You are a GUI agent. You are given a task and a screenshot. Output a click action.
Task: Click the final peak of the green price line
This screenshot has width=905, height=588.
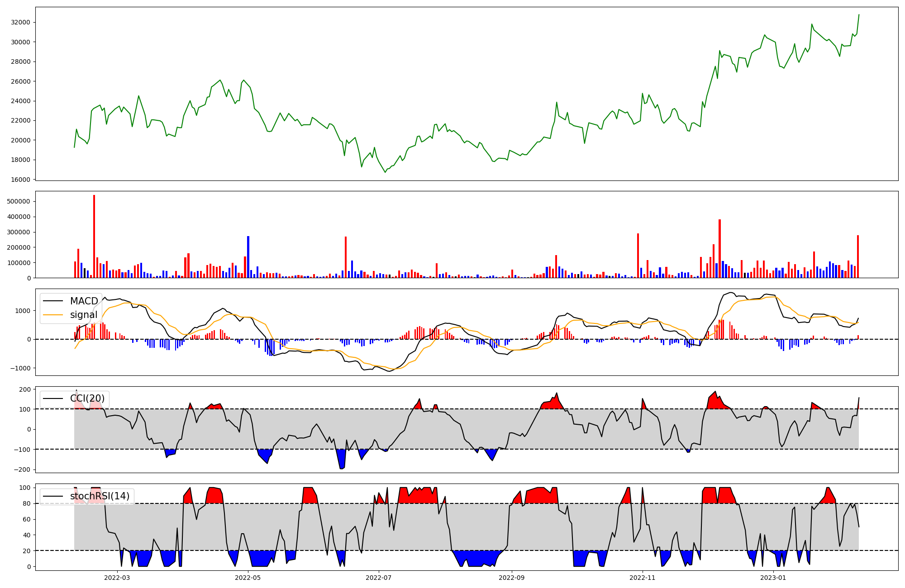(x=858, y=15)
